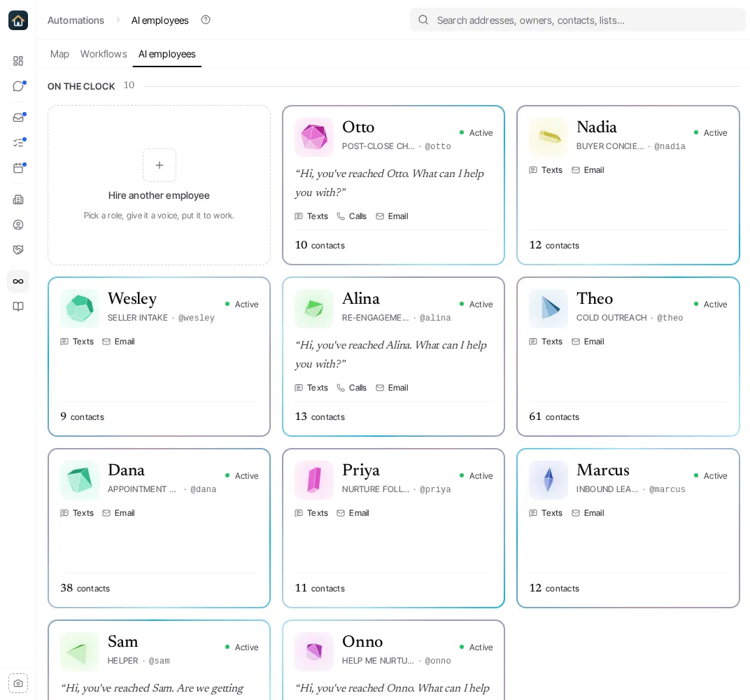750x700 pixels.
Task: Click the Texts icon on Wesley's card
Action: [64, 342]
